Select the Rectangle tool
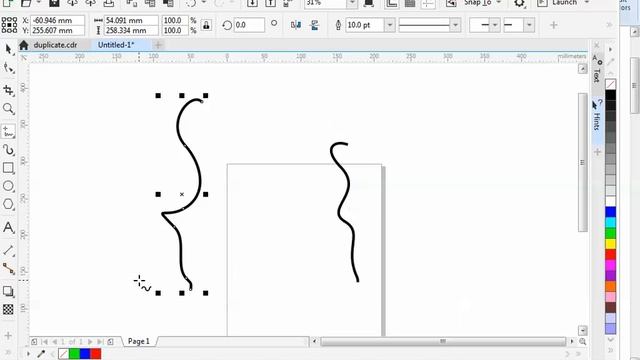Image resolution: width=640 pixels, height=360 pixels. [9, 168]
